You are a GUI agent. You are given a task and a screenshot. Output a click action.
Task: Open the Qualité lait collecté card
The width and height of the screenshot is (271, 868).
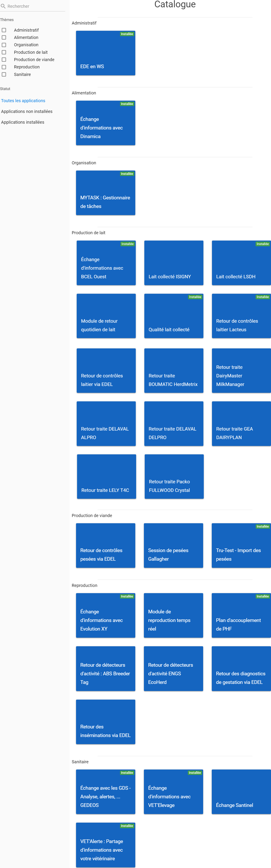174,316
